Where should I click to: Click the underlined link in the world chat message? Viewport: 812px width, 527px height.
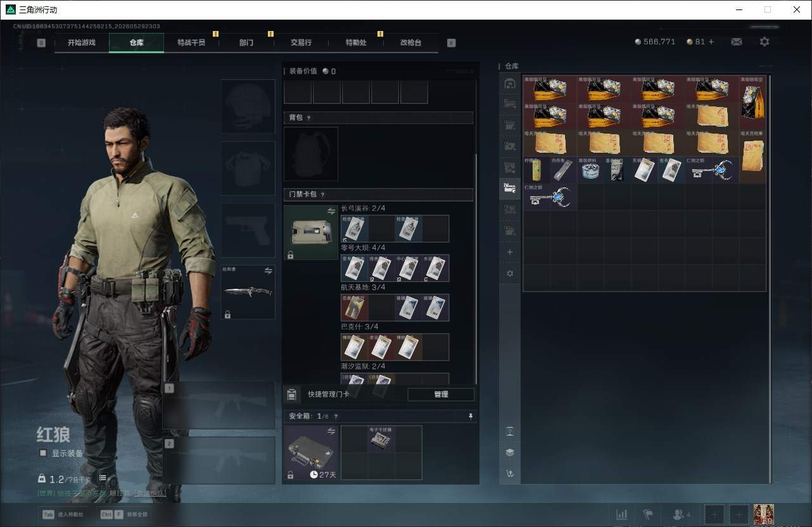(150, 493)
